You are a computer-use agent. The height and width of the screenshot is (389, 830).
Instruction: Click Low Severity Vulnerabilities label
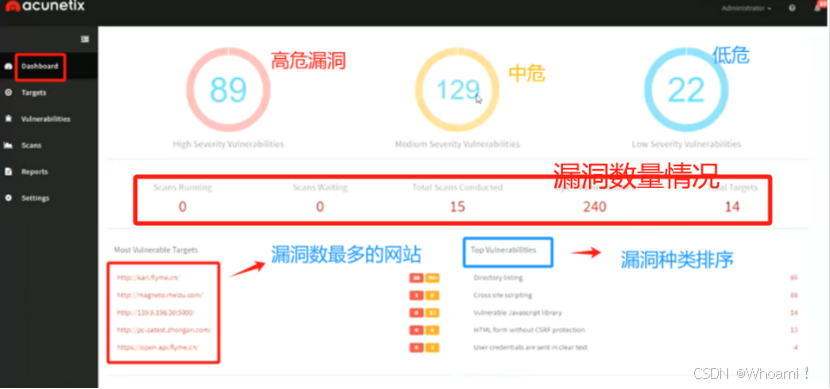(686, 144)
